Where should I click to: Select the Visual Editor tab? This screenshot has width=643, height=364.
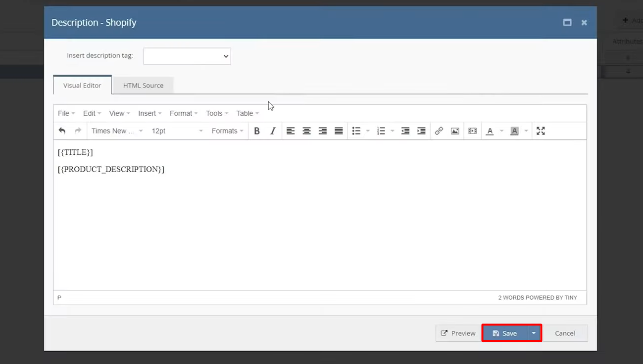[82, 85]
